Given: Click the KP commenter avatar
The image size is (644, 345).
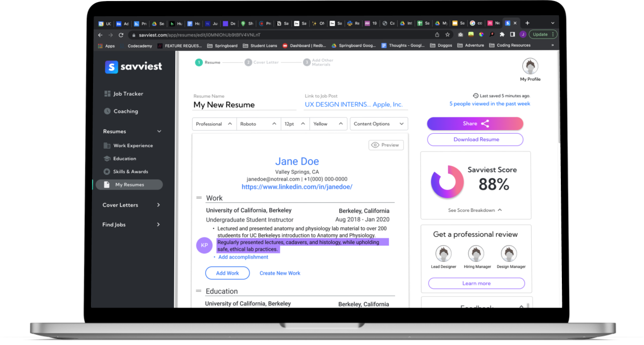Looking at the screenshot, I should point(204,245).
